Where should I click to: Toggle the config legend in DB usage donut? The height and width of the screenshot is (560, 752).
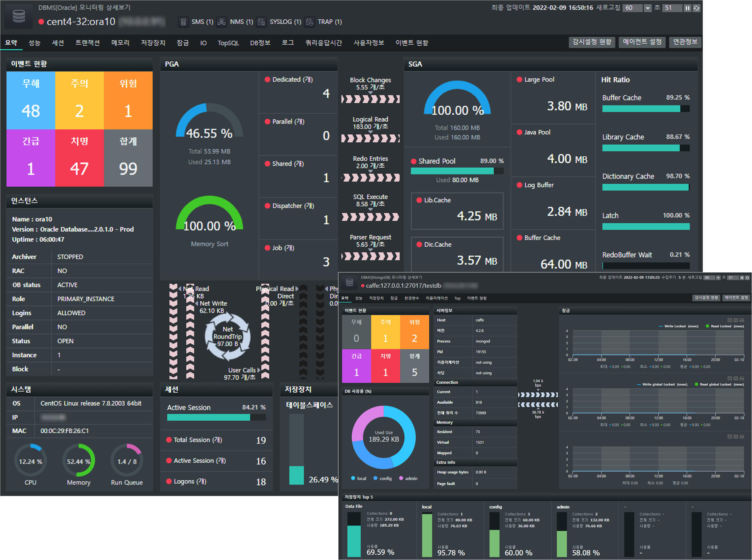click(382, 479)
